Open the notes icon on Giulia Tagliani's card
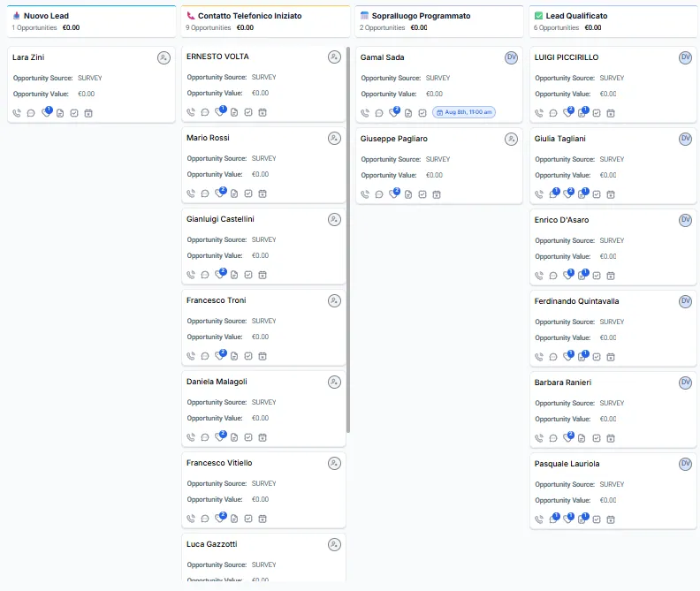This screenshot has width=700, height=591. (x=582, y=194)
